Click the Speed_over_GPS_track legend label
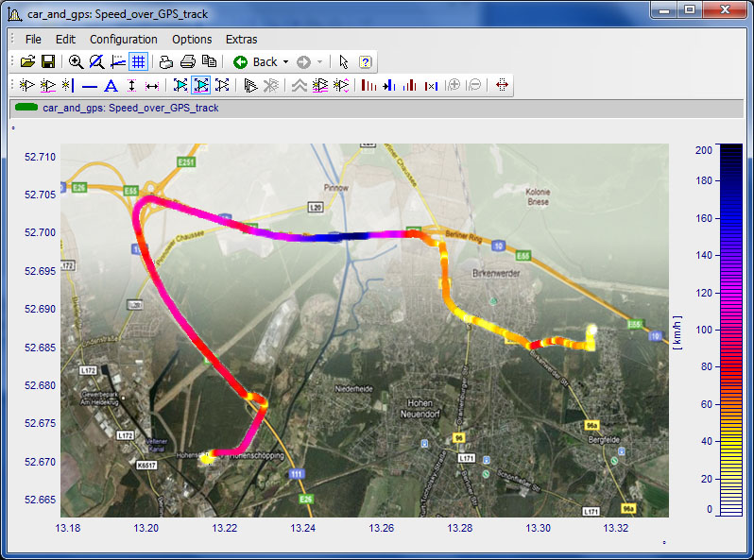754x560 pixels. [x=130, y=108]
